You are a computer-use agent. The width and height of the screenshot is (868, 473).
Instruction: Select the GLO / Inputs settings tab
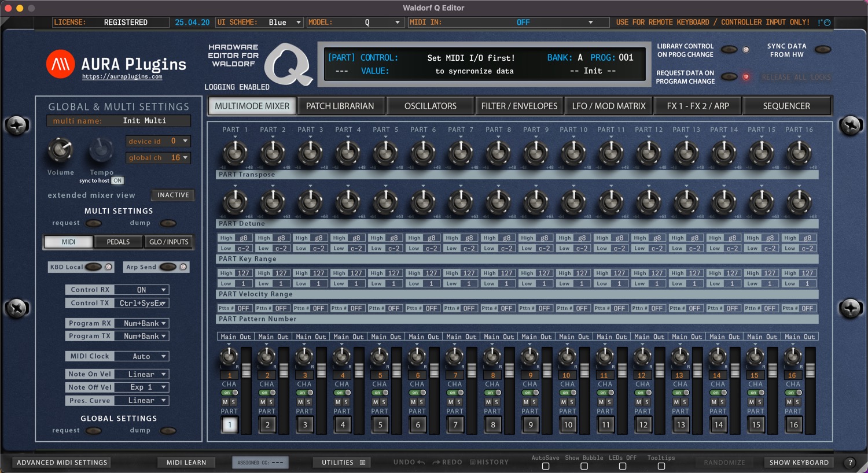coord(169,242)
